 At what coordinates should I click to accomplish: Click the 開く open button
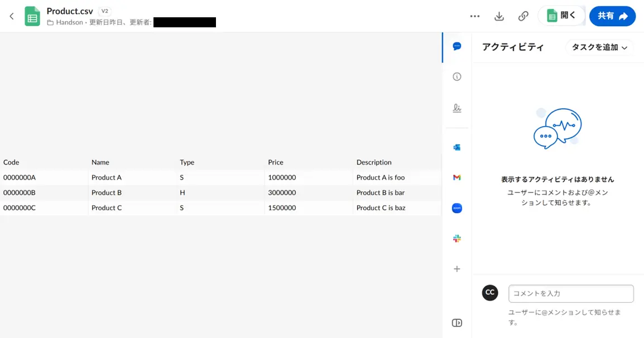(561, 16)
